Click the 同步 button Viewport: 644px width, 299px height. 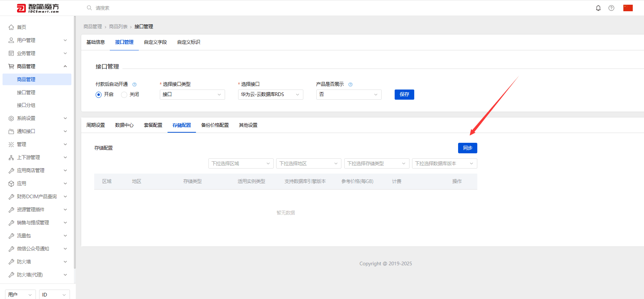468,148
